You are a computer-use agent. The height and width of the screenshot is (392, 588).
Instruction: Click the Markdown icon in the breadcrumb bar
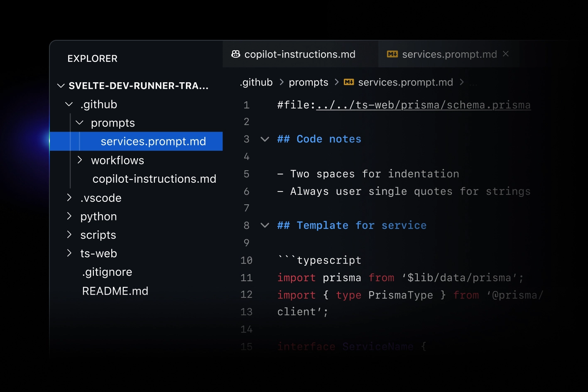click(348, 82)
